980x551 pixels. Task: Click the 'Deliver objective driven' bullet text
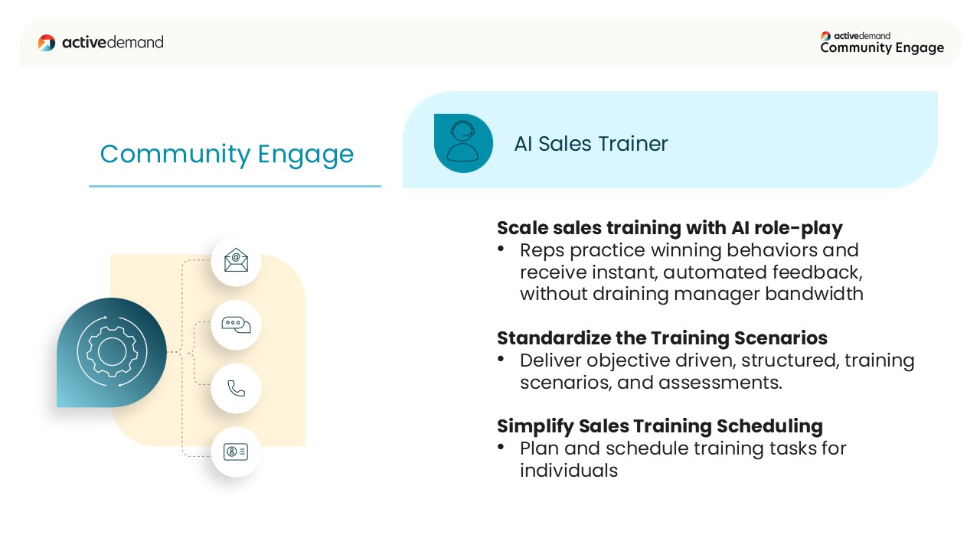[717, 371]
